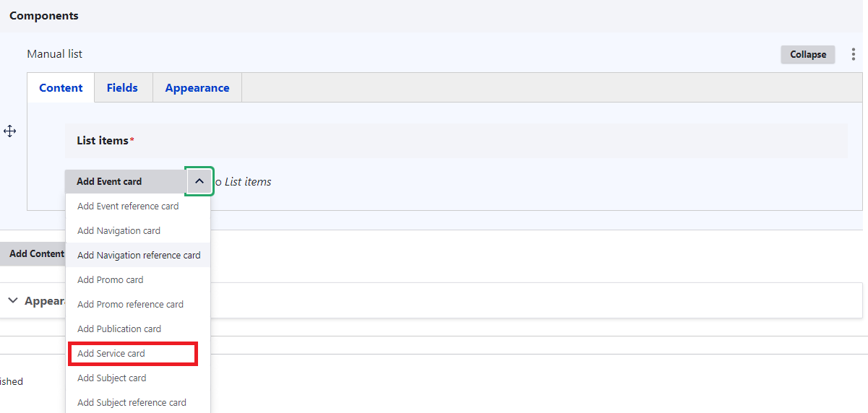Select Add Navigation reference card

click(139, 255)
